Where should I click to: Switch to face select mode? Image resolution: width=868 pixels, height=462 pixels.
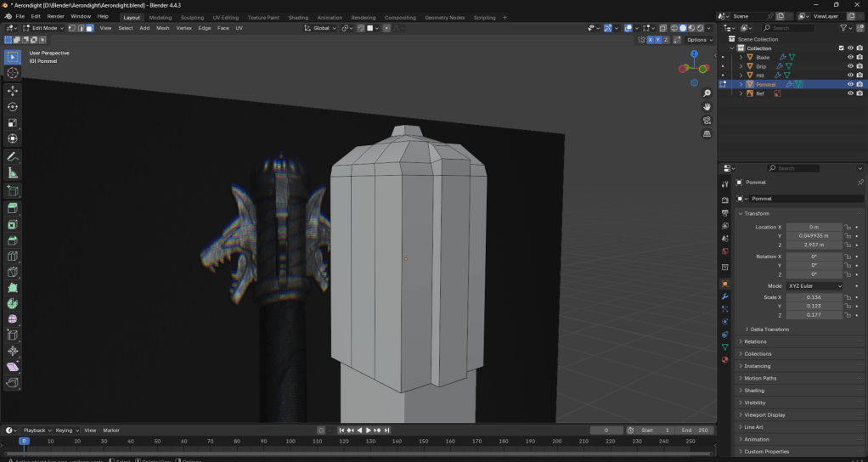(87, 28)
